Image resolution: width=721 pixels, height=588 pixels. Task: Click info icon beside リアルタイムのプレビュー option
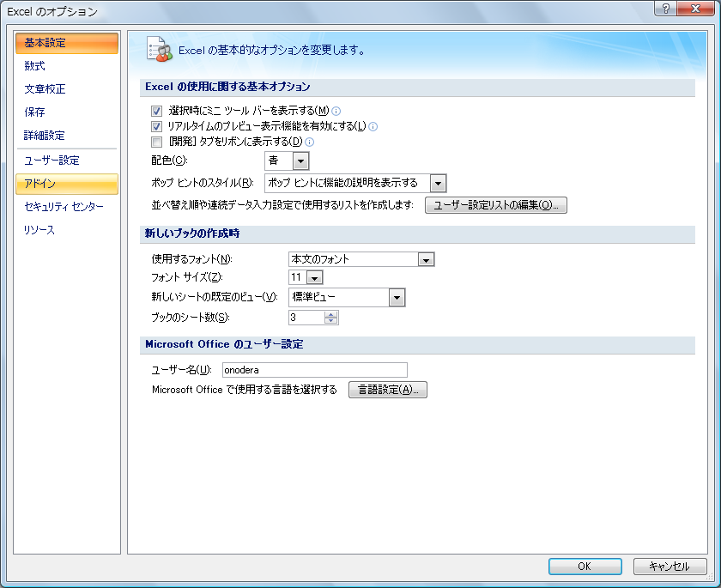pyautogui.click(x=373, y=126)
